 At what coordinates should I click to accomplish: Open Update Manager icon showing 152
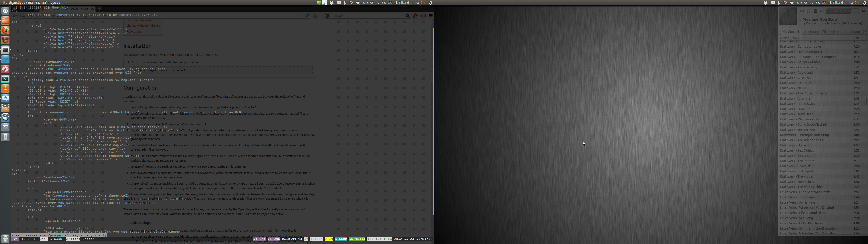click(x=5, y=108)
